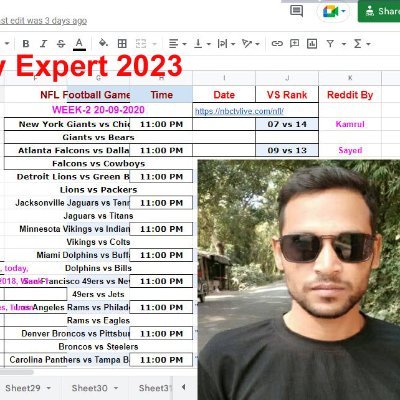
Task: Expand the horizontal align dropdown arrow
Action: pyautogui.click(x=184, y=44)
